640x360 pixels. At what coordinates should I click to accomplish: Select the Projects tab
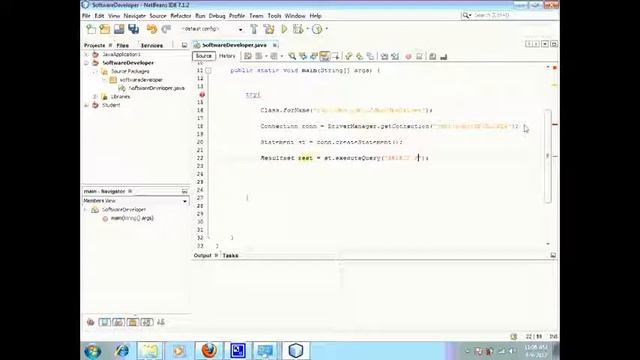tap(95, 45)
